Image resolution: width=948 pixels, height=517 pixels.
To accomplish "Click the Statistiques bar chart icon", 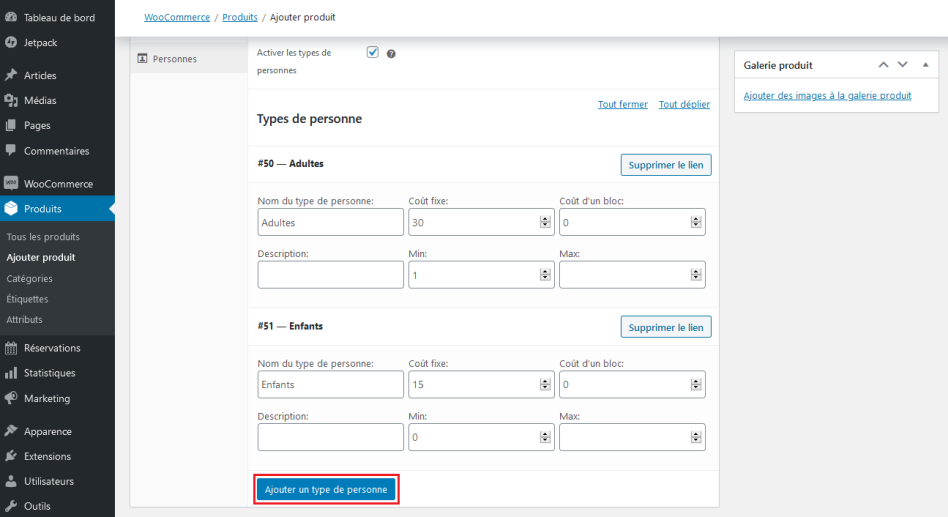I will tap(11, 373).
